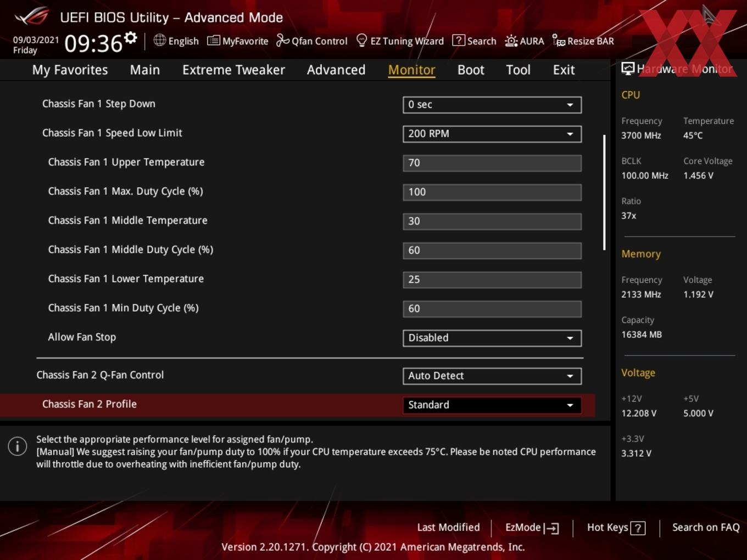
Task: Switch to the Exit tab
Action: click(564, 70)
